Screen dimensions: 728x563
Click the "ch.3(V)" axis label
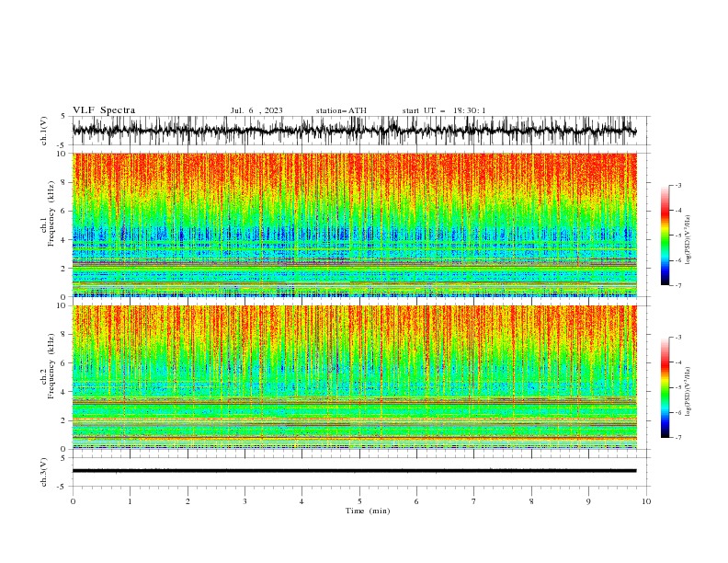pos(44,472)
